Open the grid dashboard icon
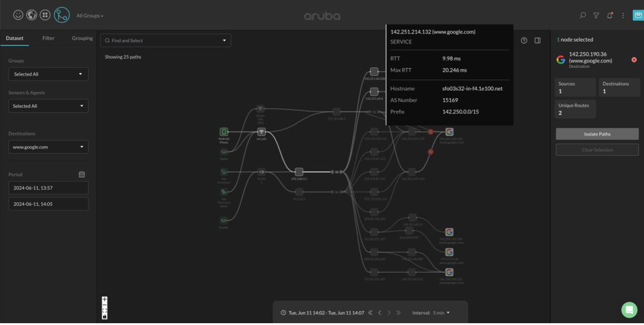The width and height of the screenshot is (644, 325). (45, 15)
